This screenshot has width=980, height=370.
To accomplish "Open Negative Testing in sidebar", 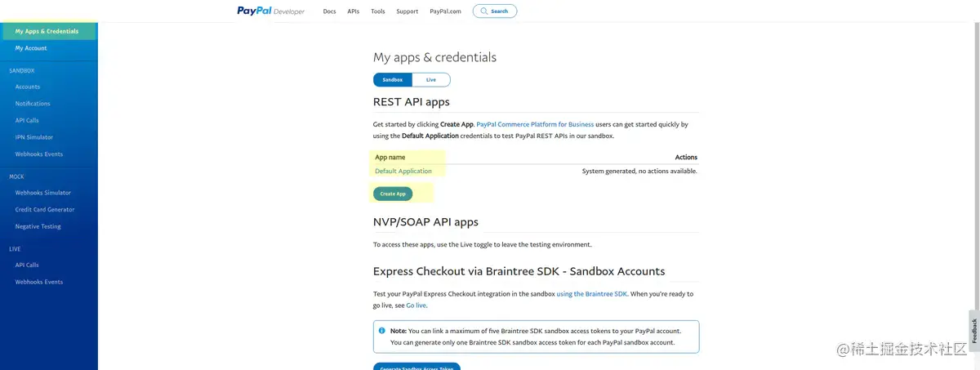I will [x=38, y=226].
